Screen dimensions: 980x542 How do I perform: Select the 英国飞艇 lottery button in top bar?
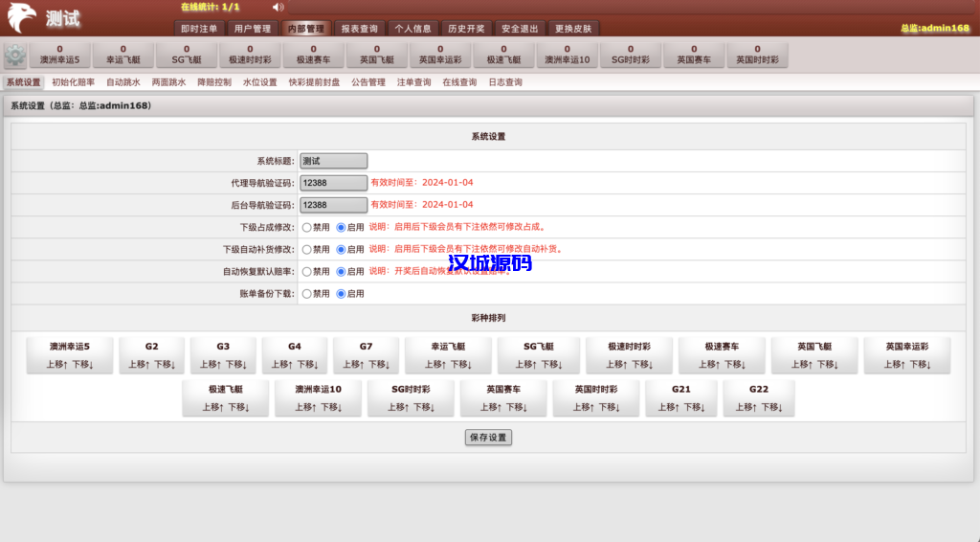(x=377, y=55)
